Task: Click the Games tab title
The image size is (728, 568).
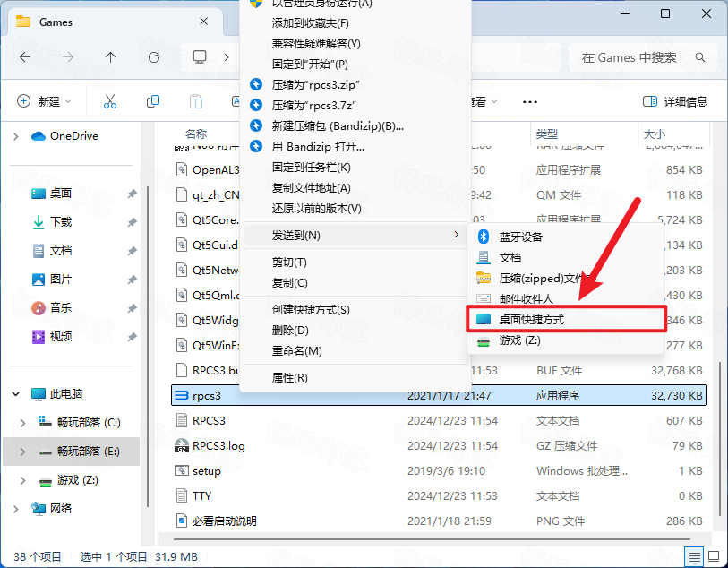Action: (x=56, y=22)
